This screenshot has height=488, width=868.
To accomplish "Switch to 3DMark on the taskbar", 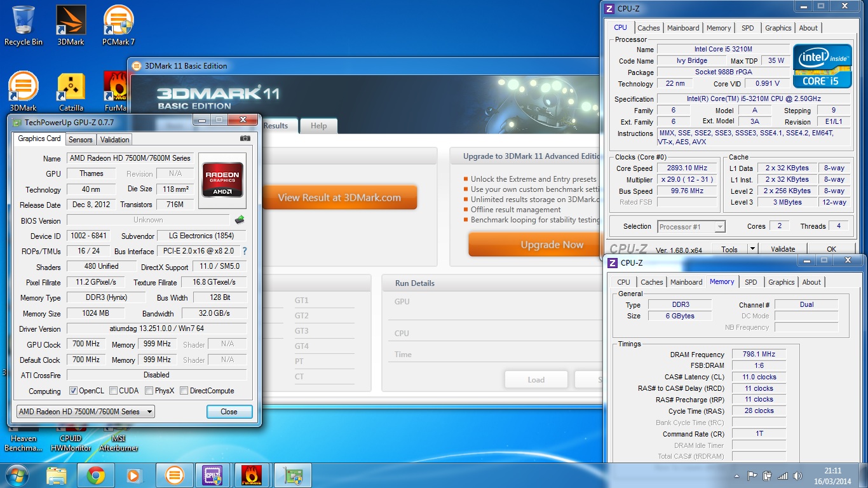I will [x=173, y=475].
